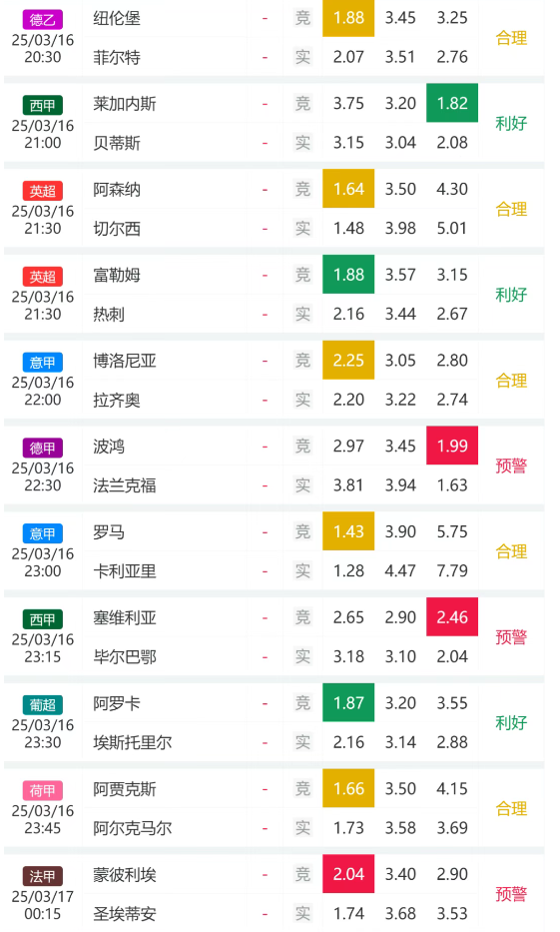Click the 葡超 badge beside 阿罗卡
This screenshot has width=560, height=932.
click(42, 704)
